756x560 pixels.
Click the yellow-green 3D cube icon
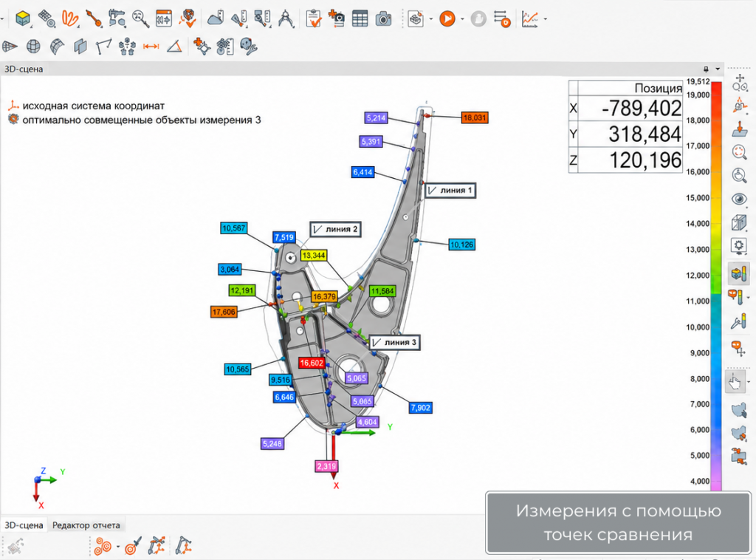pos(23,18)
